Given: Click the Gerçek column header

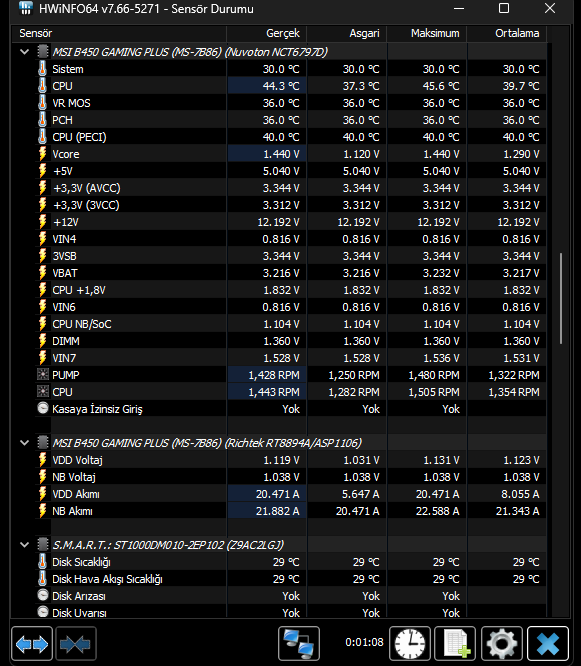Looking at the screenshot, I should pyautogui.click(x=266, y=33).
